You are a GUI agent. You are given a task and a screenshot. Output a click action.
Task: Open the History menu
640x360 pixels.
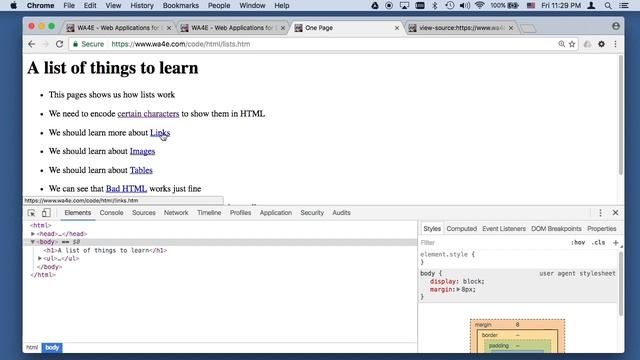(x=142, y=6)
